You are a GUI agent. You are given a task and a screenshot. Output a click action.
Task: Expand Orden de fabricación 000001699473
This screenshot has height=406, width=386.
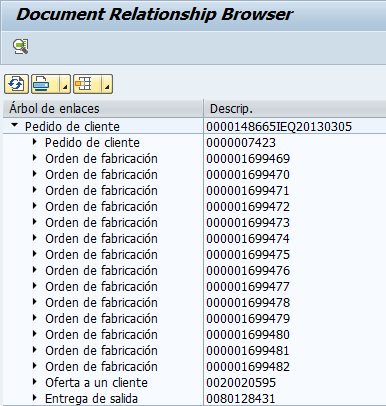[35, 222]
